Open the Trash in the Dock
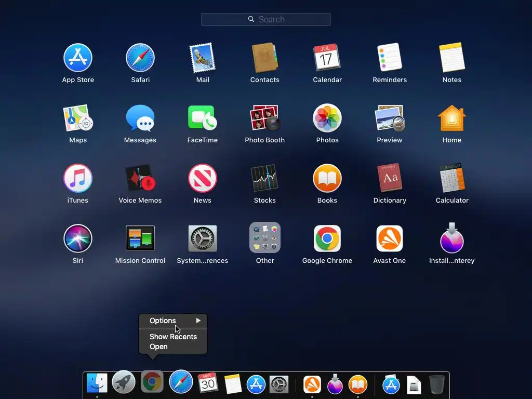532x399 pixels. click(x=436, y=384)
